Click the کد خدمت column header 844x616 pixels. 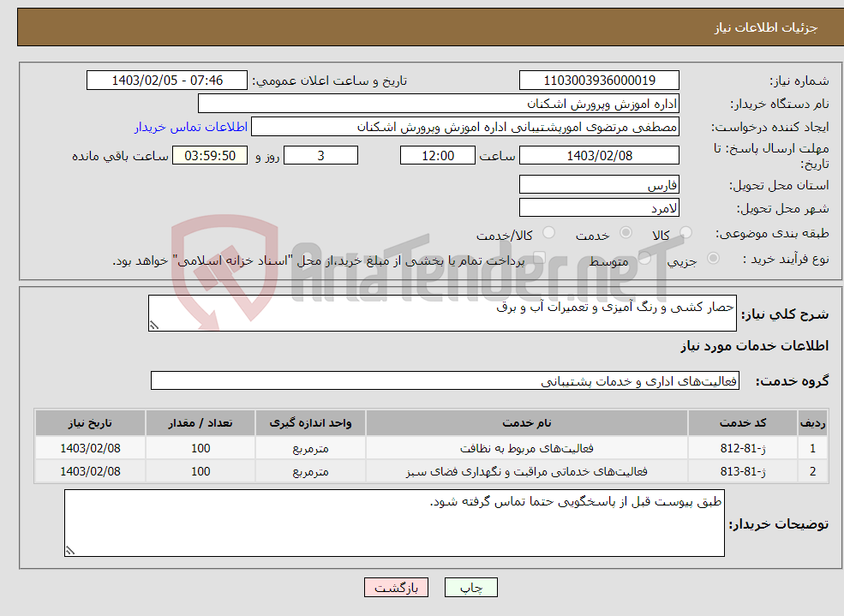(742, 423)
